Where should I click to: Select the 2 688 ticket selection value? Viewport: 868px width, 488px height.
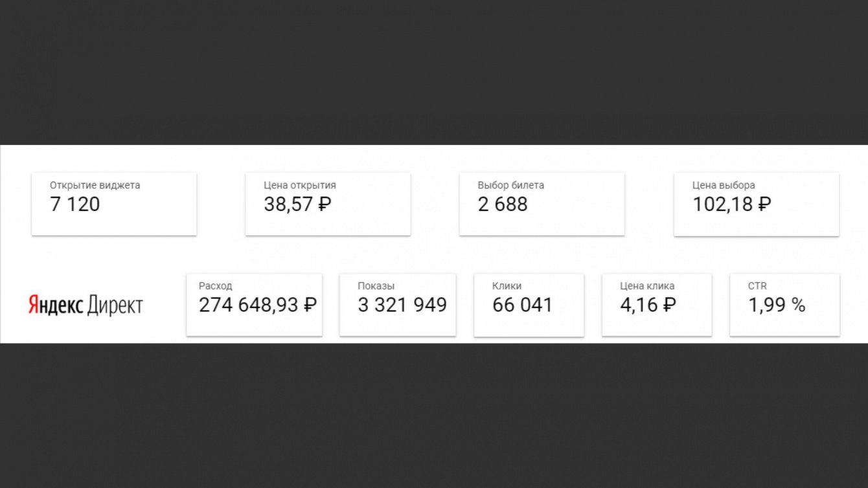tap(503, 205)
